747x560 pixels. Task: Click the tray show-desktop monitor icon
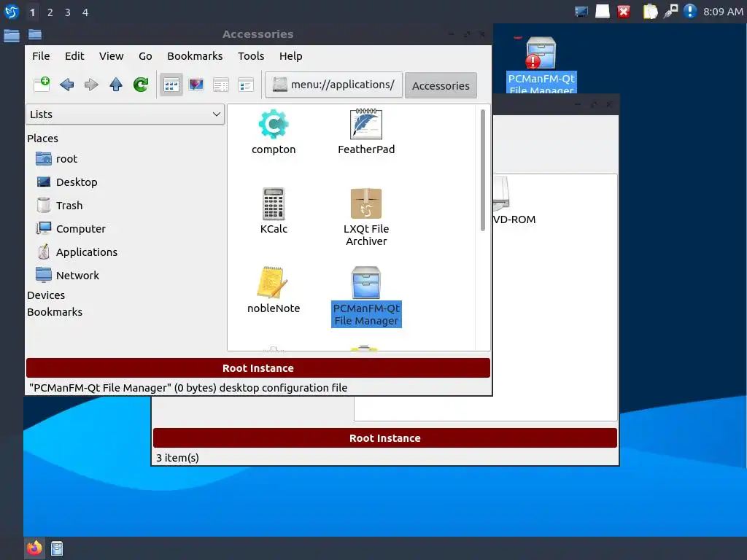(x=581, y=12)
